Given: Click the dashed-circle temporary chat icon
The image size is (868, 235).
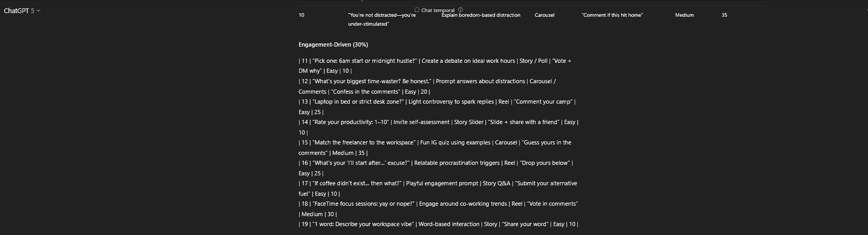Looking at the screenshot, I should coord(417,10).
